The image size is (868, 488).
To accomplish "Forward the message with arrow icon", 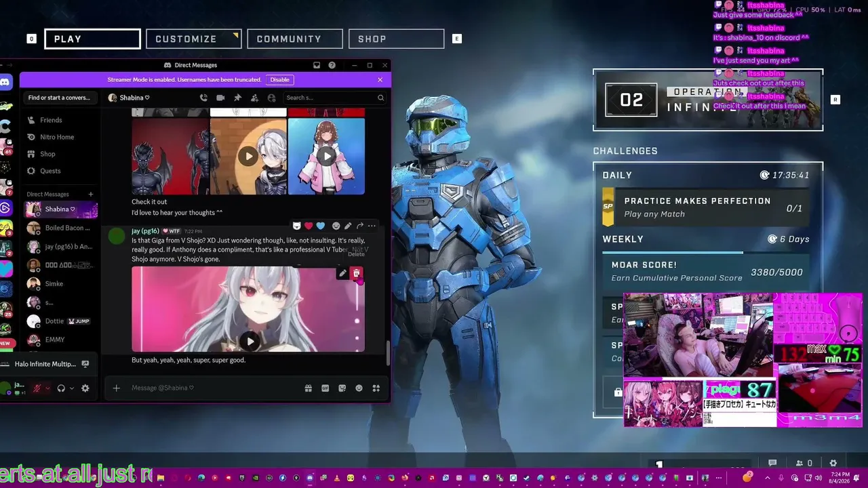I will click(359, 226).
